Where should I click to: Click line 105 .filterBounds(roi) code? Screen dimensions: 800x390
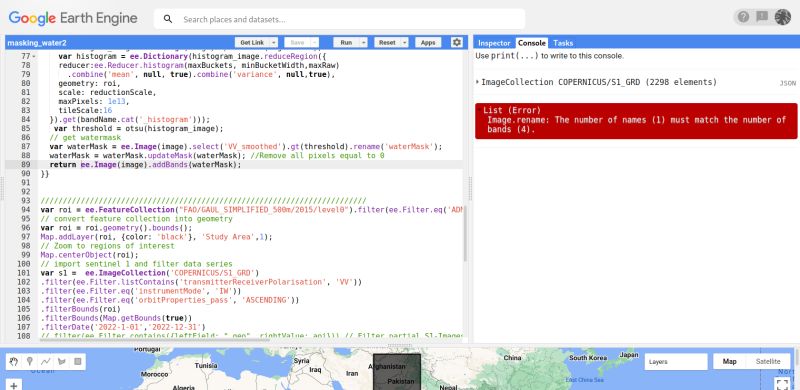pyautogui.click(x=81, y=309)
